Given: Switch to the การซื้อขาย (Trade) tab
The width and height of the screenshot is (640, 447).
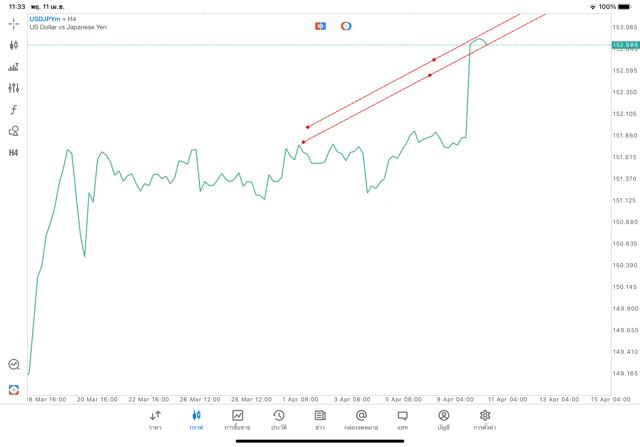Looking at the screenshot, I should [x=237, y=420].
